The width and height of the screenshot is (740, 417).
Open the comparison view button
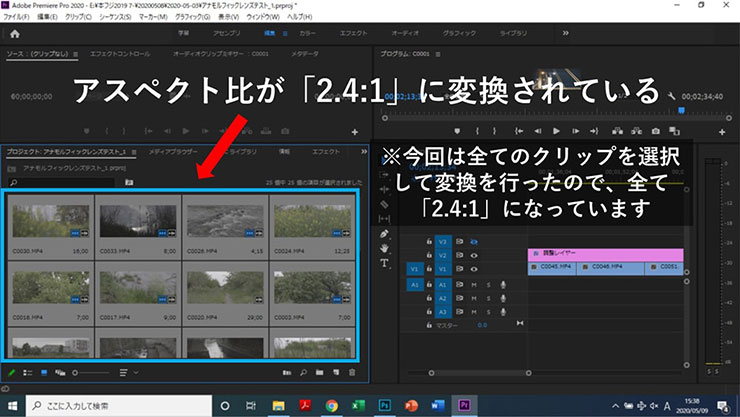point(674,131)
